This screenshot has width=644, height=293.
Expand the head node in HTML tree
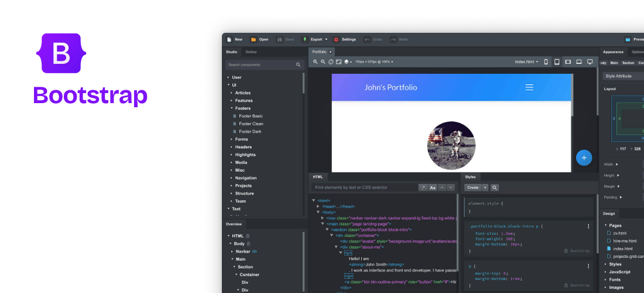318,206
